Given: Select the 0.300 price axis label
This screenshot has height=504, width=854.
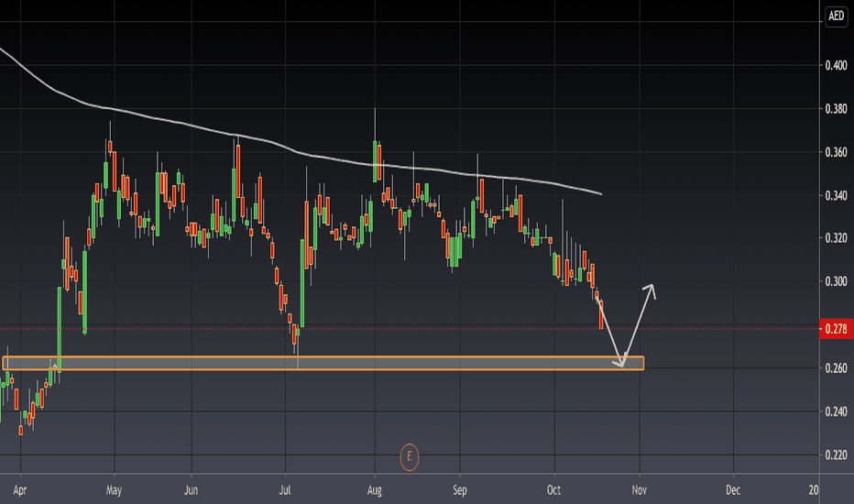Looking at the screenshot, I should click(836, 281).
